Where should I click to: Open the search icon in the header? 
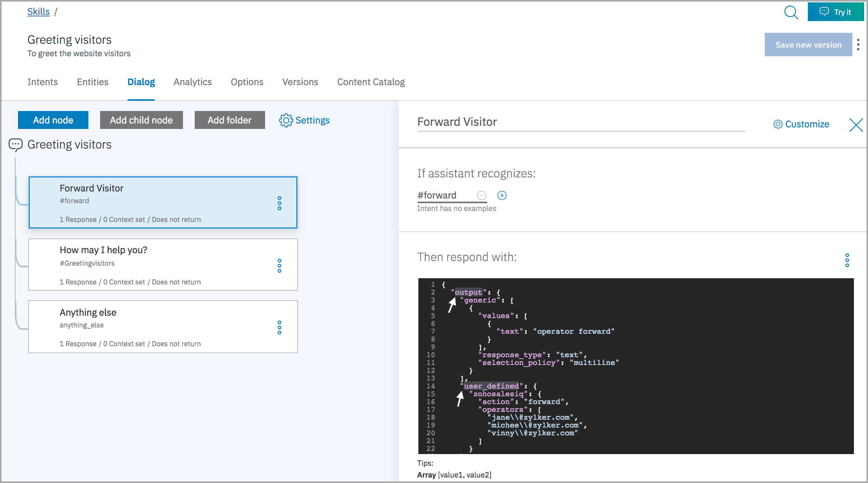pyautogui.click(x=791, y=12)
